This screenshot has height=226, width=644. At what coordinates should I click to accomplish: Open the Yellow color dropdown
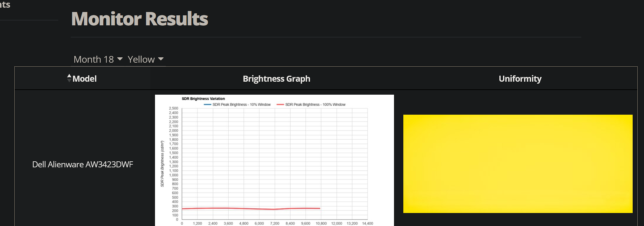146,59
